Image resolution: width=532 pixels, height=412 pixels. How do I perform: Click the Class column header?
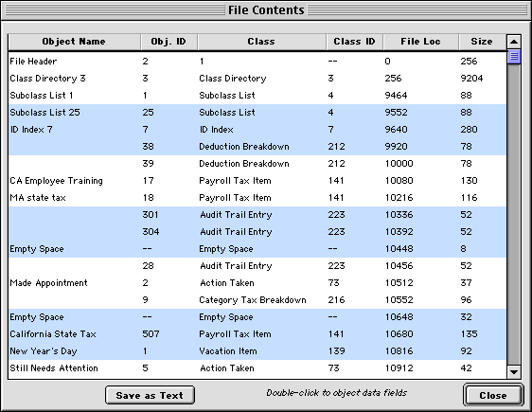[261, 42]
